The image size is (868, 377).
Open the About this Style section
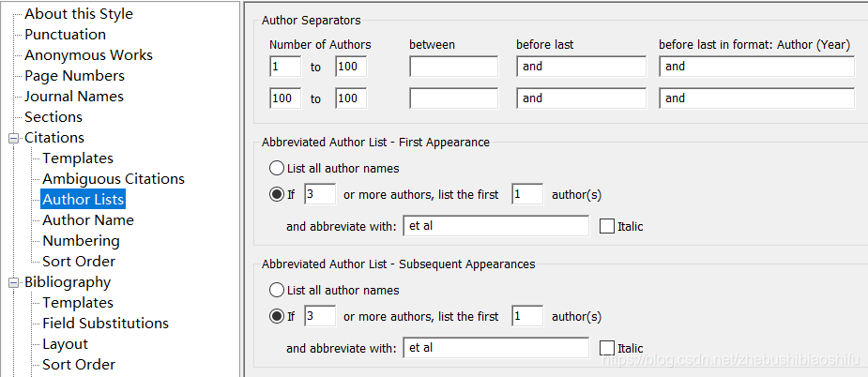pyautogui.click(x=79, y=14)
